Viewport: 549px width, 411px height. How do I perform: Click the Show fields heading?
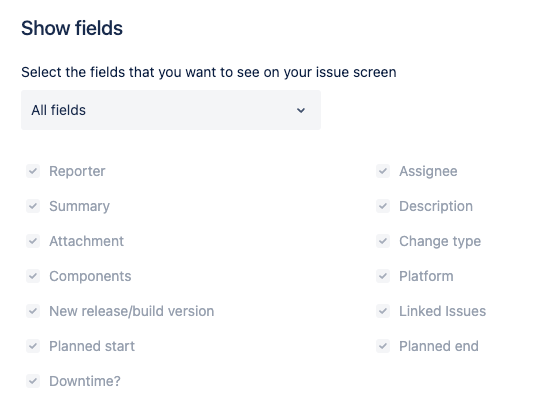72,28
